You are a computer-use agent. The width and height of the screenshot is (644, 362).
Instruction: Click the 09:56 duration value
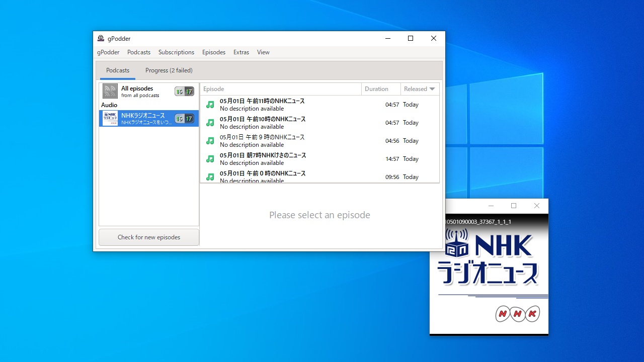click(392, 177)
